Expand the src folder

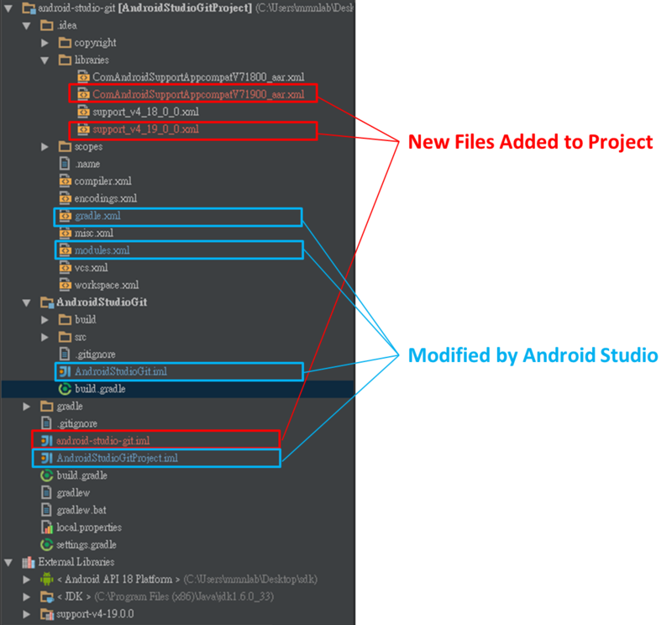[45, 338]
